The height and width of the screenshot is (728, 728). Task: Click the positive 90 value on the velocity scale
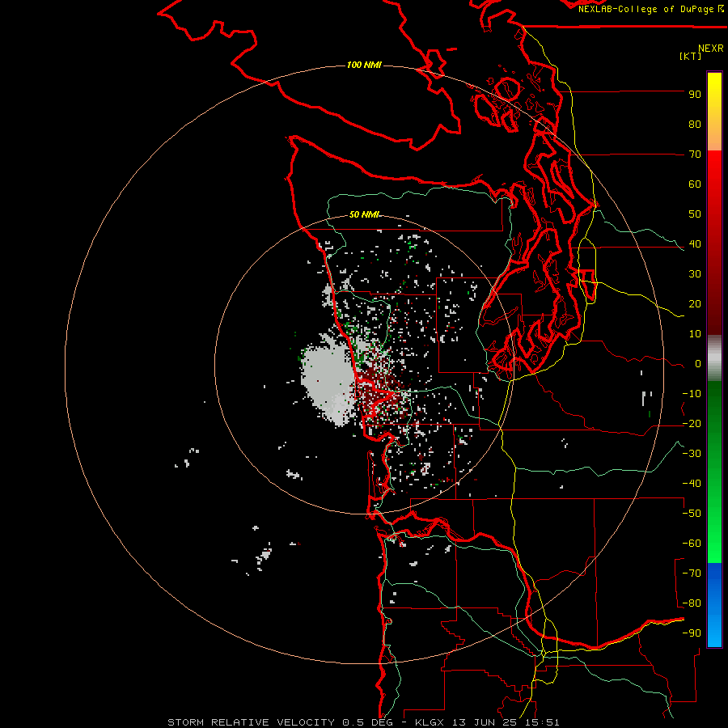click(695, 95)
